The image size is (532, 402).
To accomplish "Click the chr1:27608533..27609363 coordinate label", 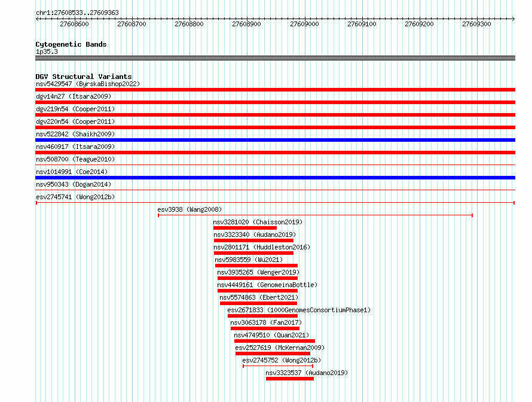I will (77, 13).
